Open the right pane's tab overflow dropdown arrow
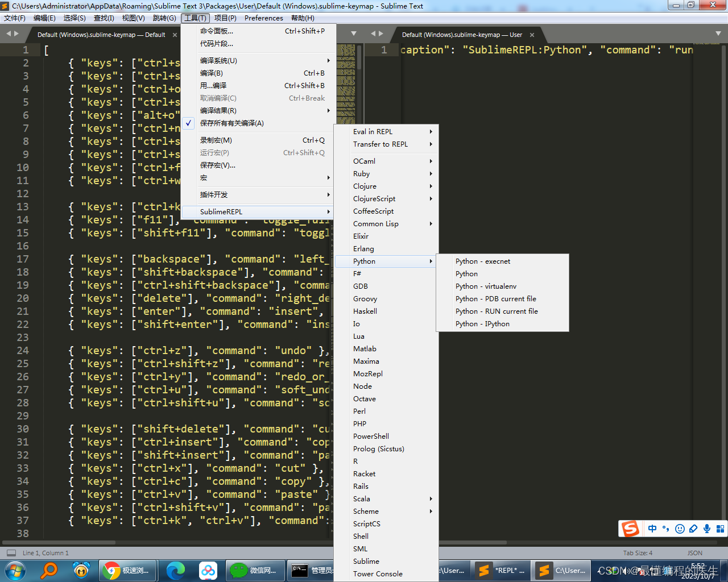728x582 pixels. point(718,34)
